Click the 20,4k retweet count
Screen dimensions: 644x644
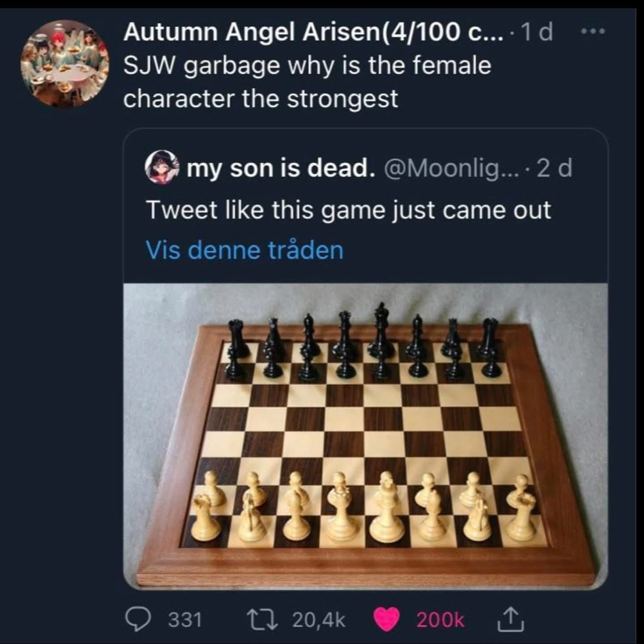[x=318, y=620]
